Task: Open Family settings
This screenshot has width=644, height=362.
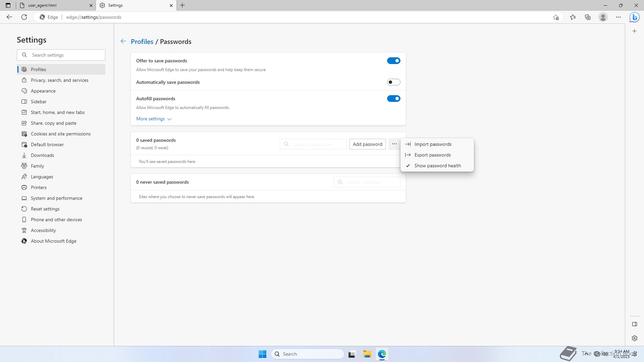Action: 61,166
